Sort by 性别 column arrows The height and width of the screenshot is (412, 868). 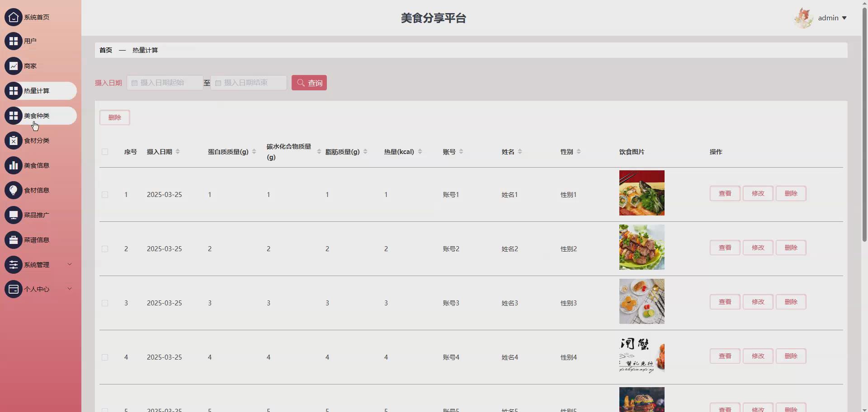click(579, 152)
